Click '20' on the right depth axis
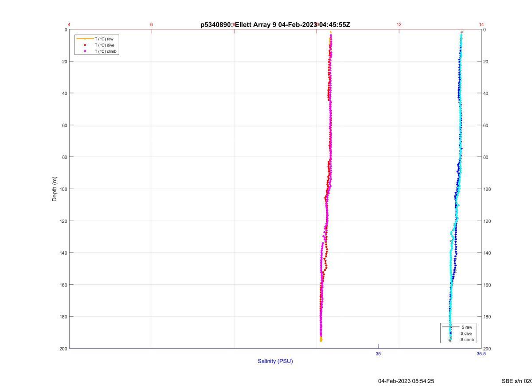This screenshot has width=532, height=392. (x=486, y=62)
